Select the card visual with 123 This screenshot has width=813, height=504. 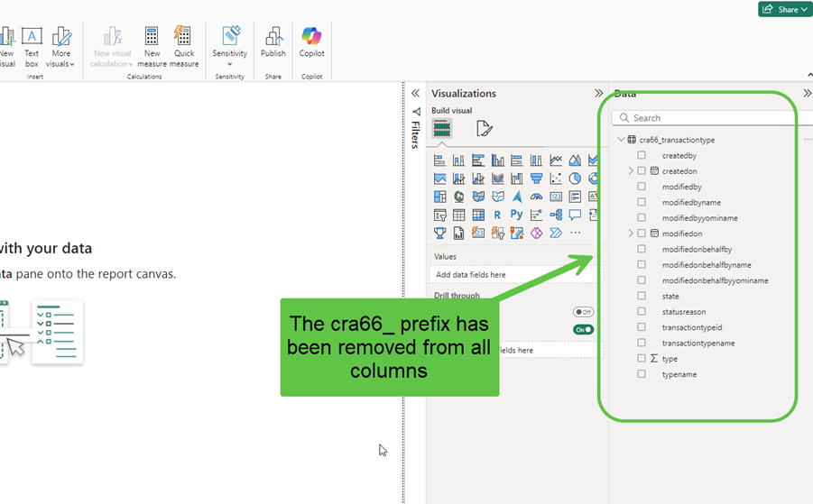[x=556, y=197]
